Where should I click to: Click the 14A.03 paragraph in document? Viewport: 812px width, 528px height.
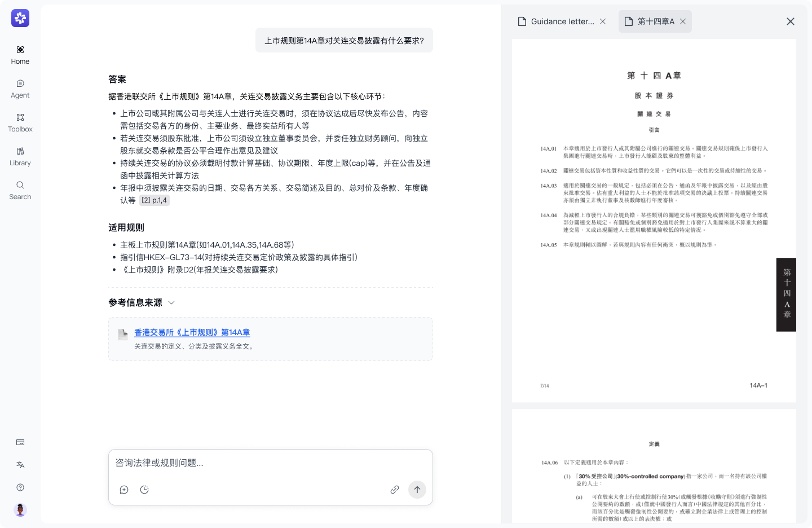(654, 193)
